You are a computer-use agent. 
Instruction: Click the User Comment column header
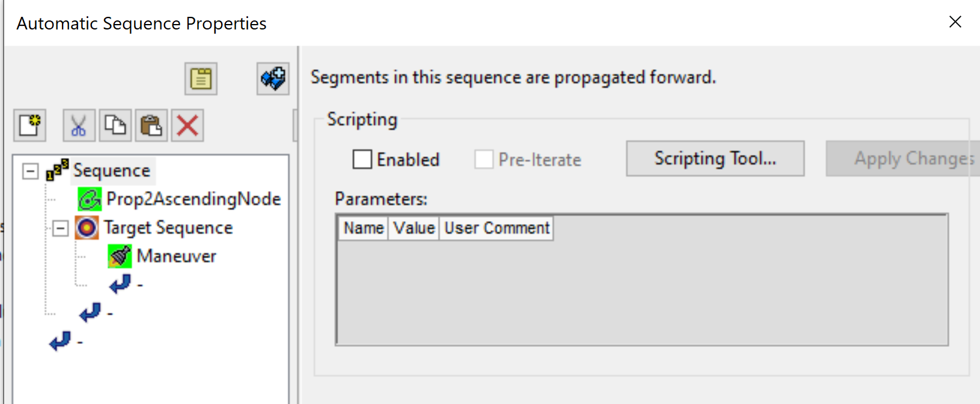(x=496, y=228)
